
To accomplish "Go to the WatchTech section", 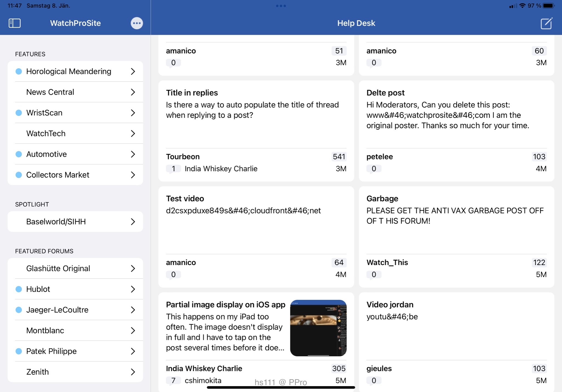I will (x=75, y=133).
